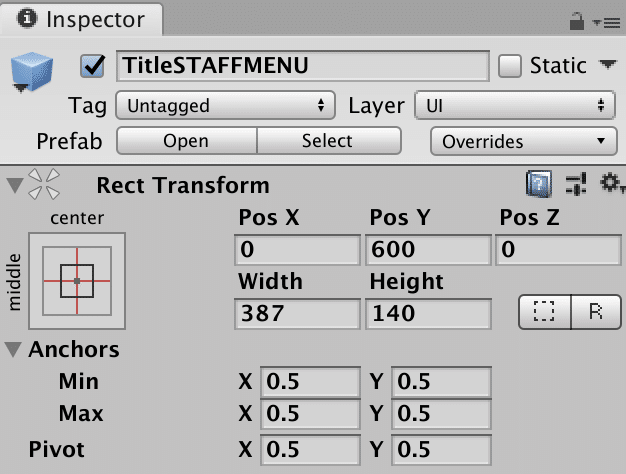Open the Layer dropdown set to UI
Viewport: 626px width, 474px height.
(x=514, y=105)
